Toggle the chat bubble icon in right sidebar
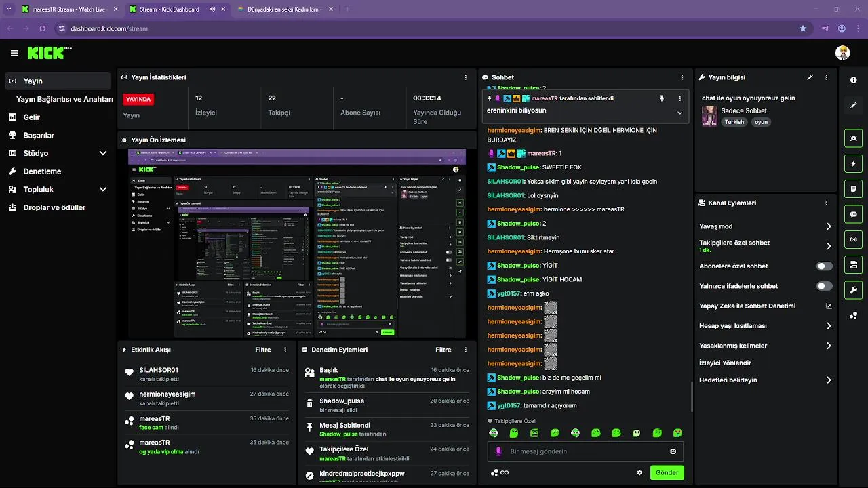The image size is (868, 488). pos(853,214)
